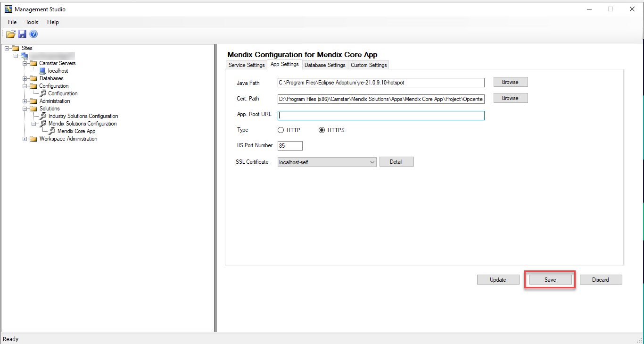The height and width of the screenshot is (344, 644).
Task: Expand the Databases tree node
Action: (25, 78)
